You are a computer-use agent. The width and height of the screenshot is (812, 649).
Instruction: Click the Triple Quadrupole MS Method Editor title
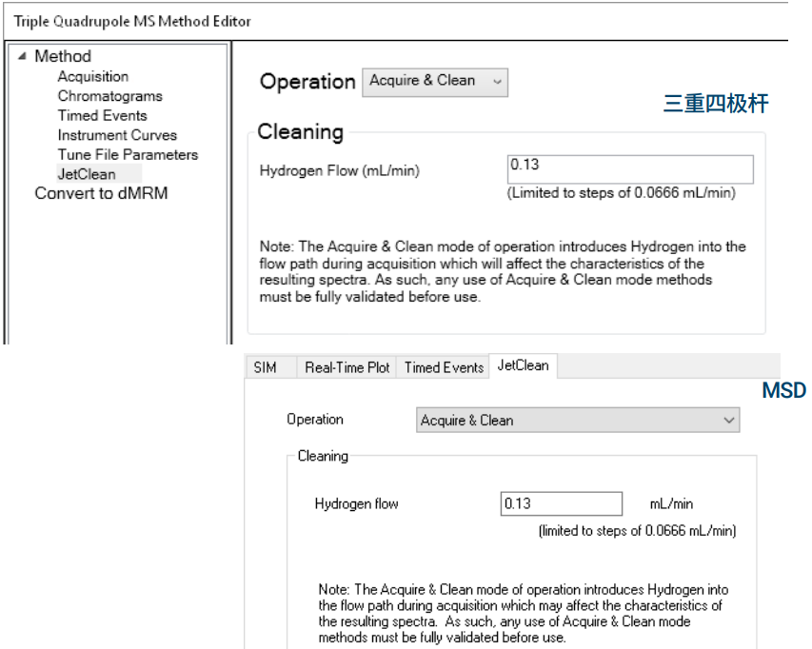pos(132,21)
